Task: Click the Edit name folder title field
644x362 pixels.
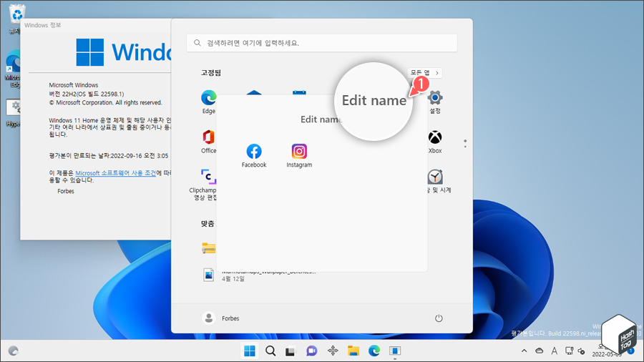Action: click(x=321, y=119)
